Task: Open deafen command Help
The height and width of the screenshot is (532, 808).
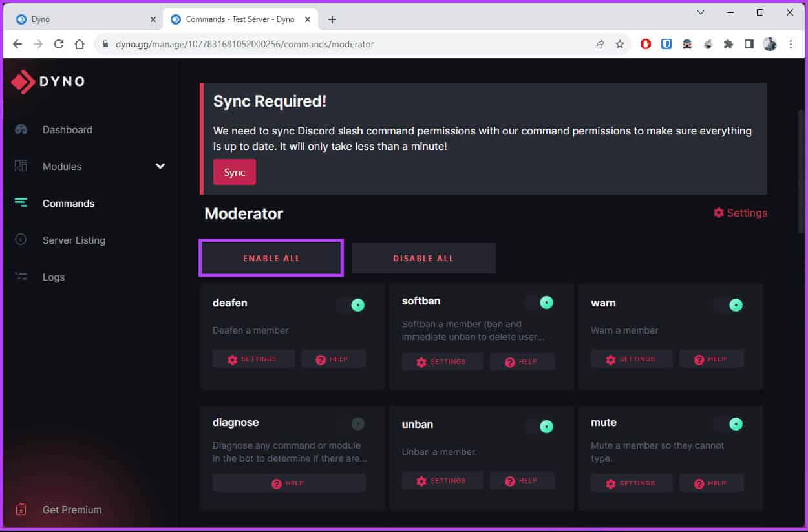Action: point(334,359)
